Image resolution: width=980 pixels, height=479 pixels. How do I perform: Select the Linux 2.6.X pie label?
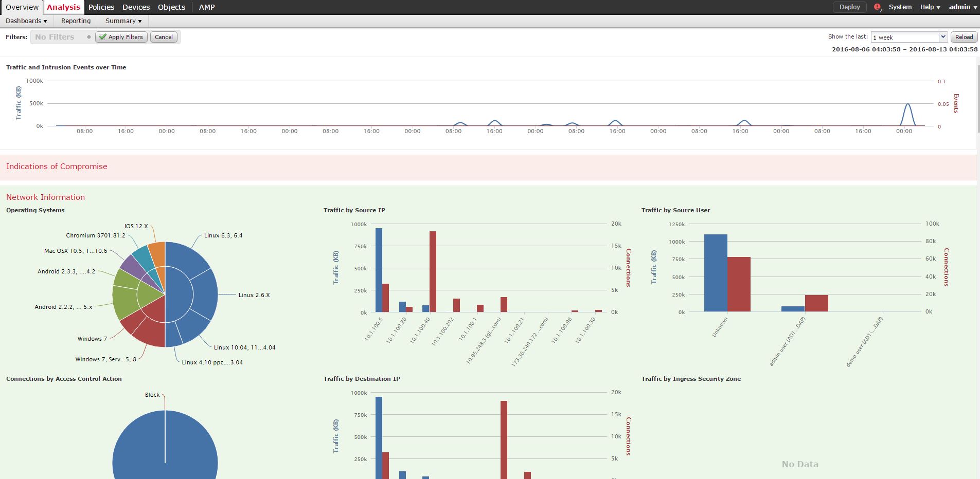point(254,295)
